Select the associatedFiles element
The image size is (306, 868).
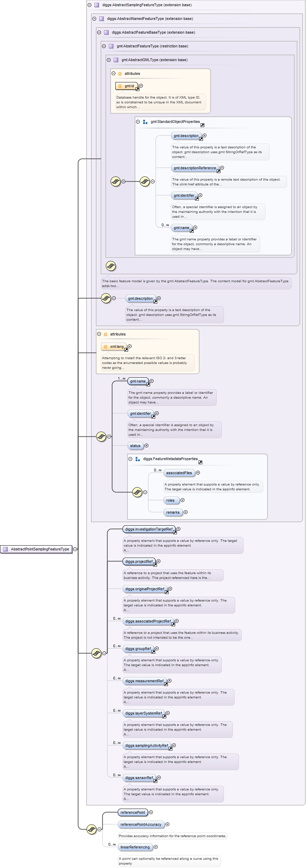point(179,473)
